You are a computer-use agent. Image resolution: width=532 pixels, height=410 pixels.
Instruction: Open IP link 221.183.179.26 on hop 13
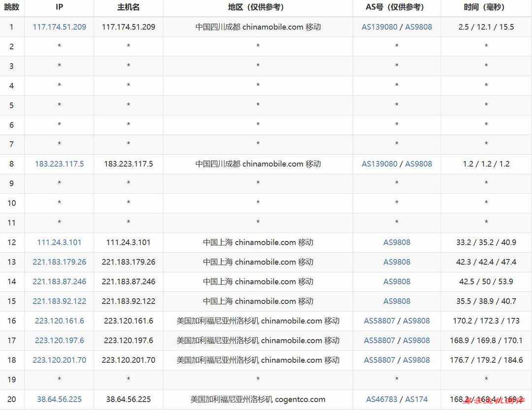point(59,262)
